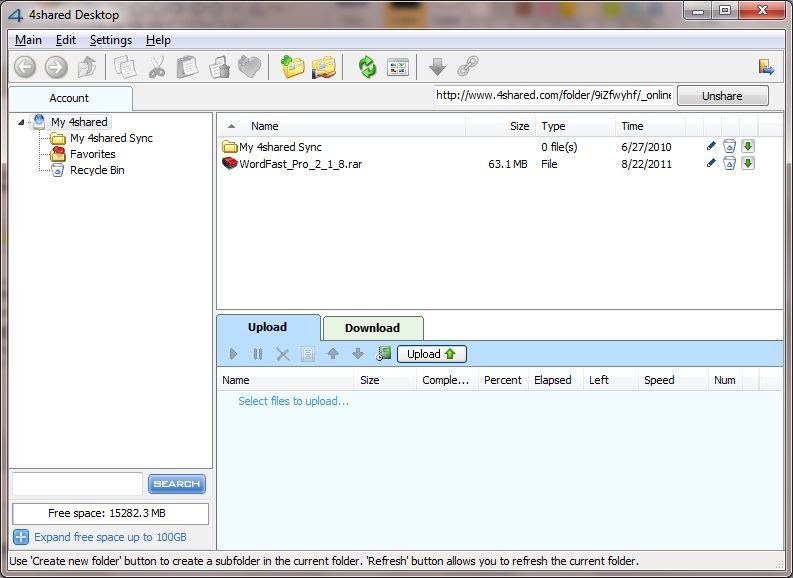Click the SEARCH button
The height and width of the screenshot is (578, 793).
coord(177,484)
